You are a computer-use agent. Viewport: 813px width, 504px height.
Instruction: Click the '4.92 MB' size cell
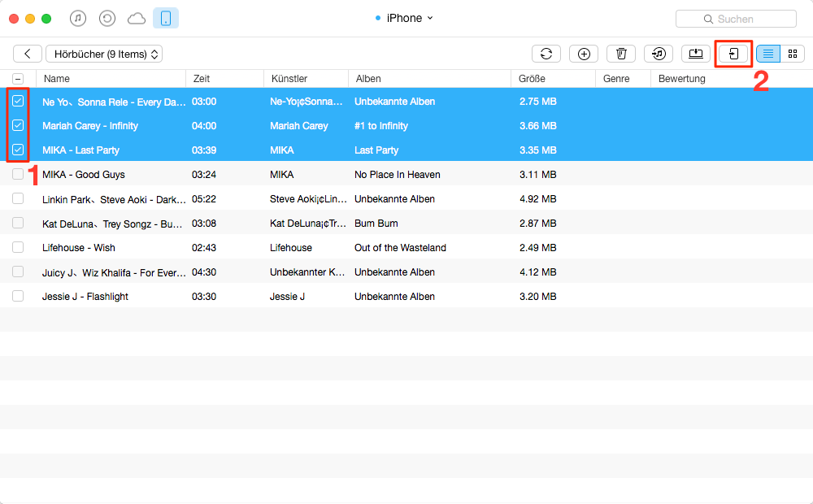(537, 199)
